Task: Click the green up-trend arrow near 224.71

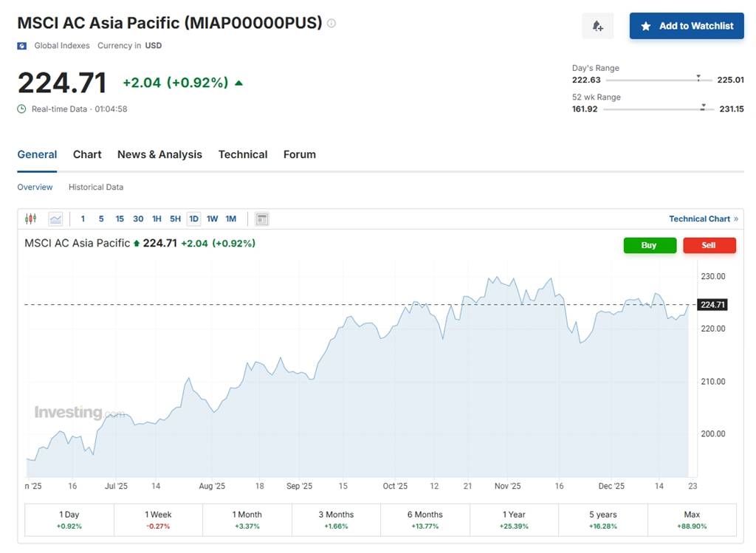Action: point(238,83)
